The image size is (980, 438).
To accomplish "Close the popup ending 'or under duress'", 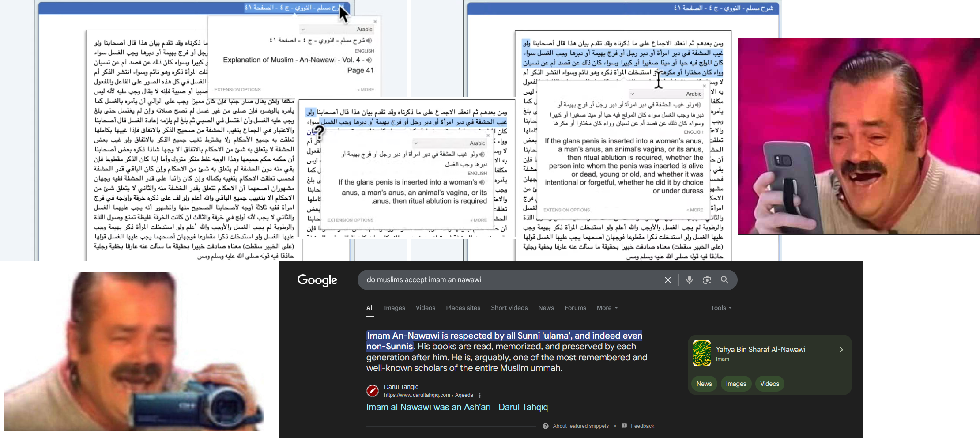I will pos(704,86).
